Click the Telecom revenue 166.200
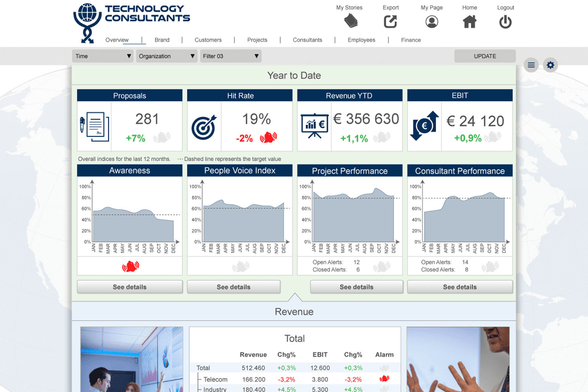This screenshot has width=588, height=392. tap(254, 379)
